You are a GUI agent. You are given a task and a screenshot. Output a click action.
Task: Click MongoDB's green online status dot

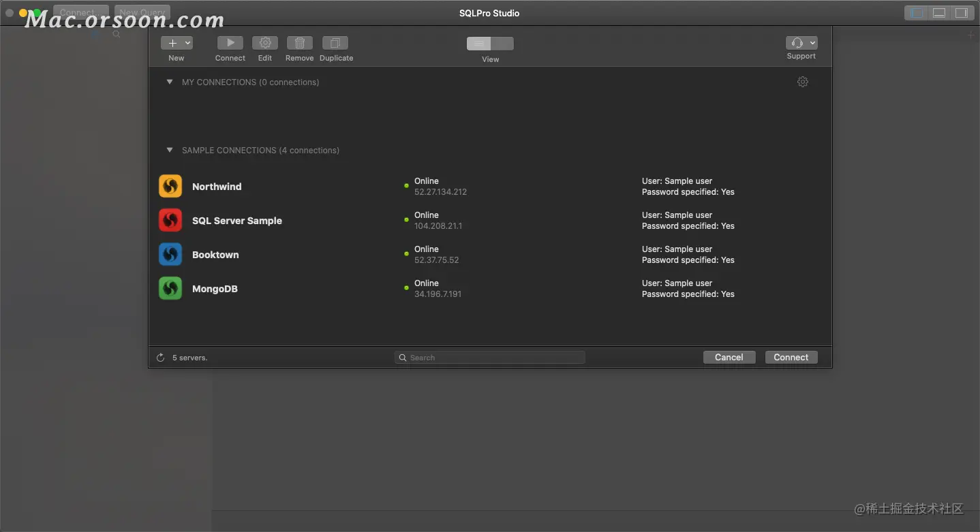407,287
